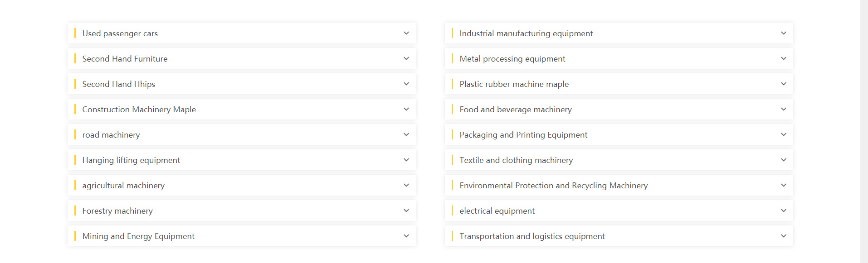Click the Forestry machinery down arrow

click(x=406, y=211)
